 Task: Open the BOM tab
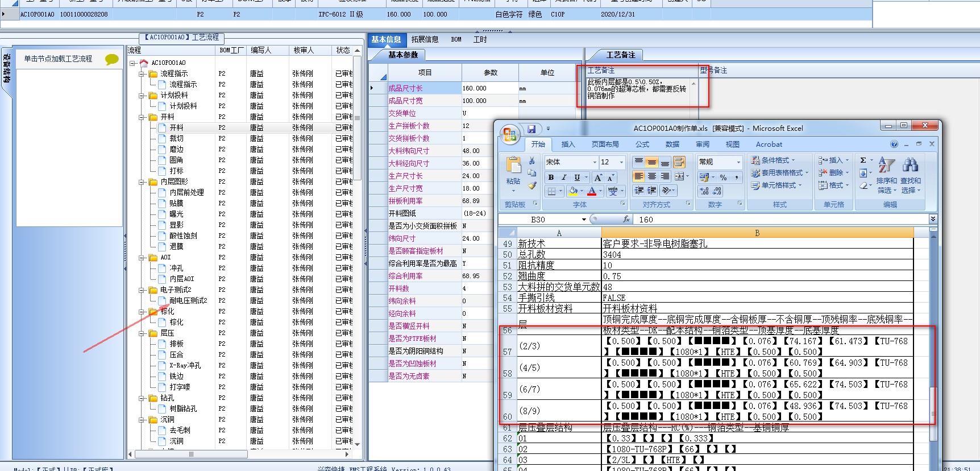456,40
